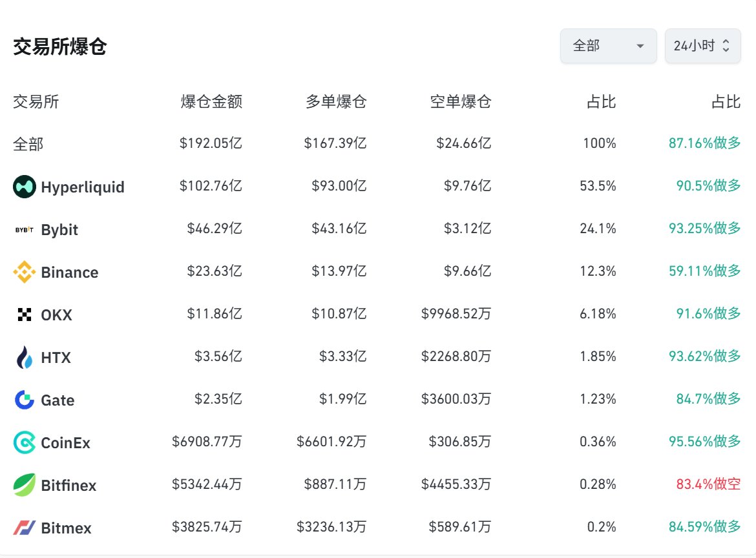Open the 24小时 time range selector
756x558 pixels.
click(702, 46)
